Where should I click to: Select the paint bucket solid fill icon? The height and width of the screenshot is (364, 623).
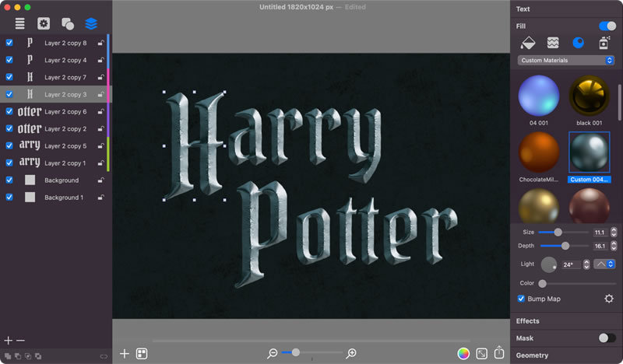[x=528, y=43]
